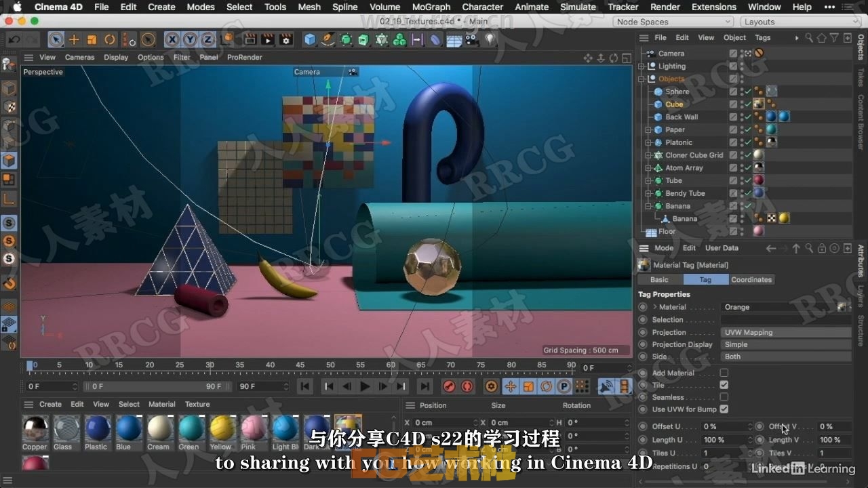Activate the Rotate tool
This screenshot has width=868, height=488.
coord(109,39)
